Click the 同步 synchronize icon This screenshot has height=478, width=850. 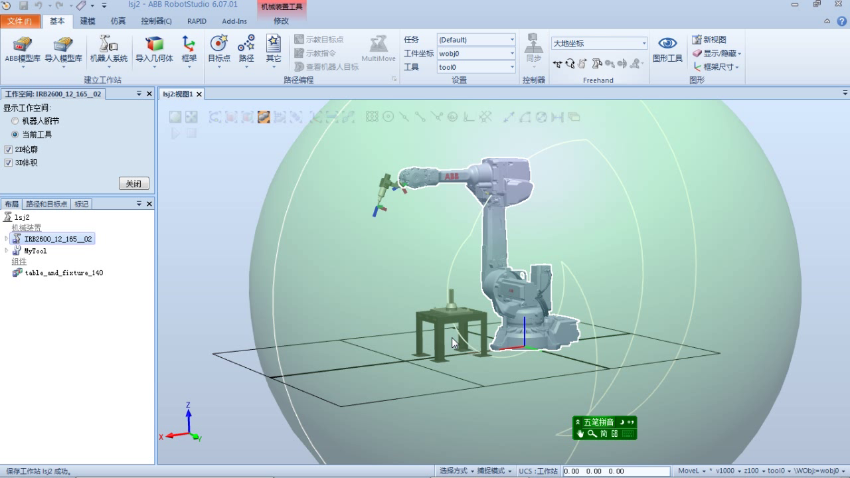coord(533,49)
